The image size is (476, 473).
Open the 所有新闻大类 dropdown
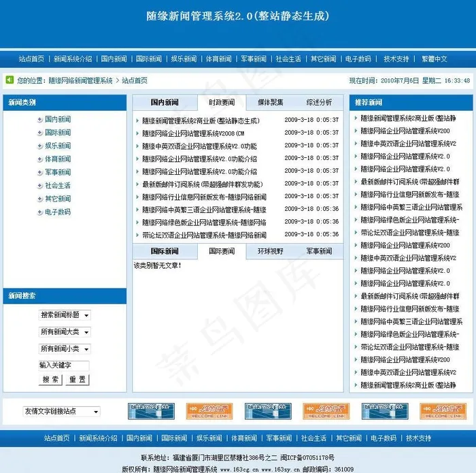[x=65, y=332]
